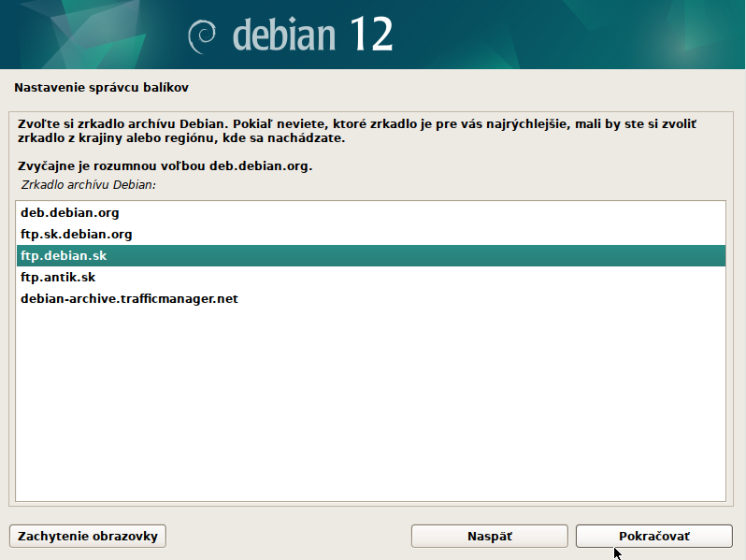Select the deb.debian.org mirror
The width and height of the screenshot is (746, 560).
(70, 212)
